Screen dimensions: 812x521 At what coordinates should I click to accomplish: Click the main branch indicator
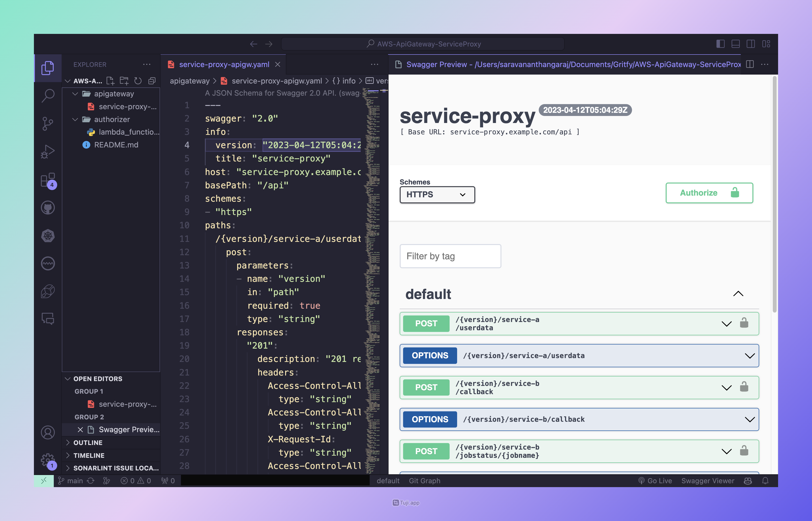70,481
